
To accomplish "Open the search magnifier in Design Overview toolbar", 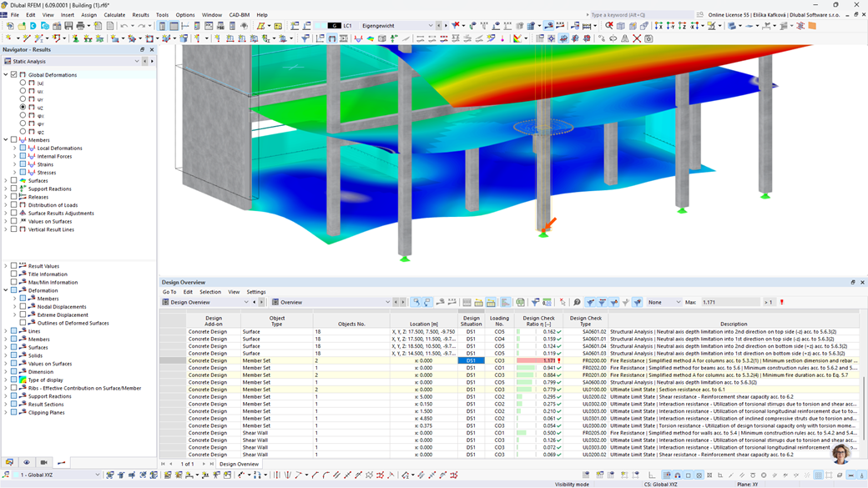I will [577, 303].
